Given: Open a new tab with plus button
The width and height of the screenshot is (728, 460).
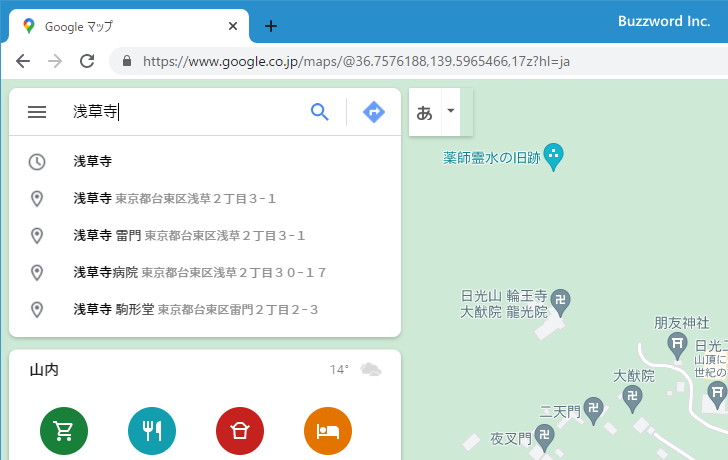Looking at the screenshot, I should 271,26.
